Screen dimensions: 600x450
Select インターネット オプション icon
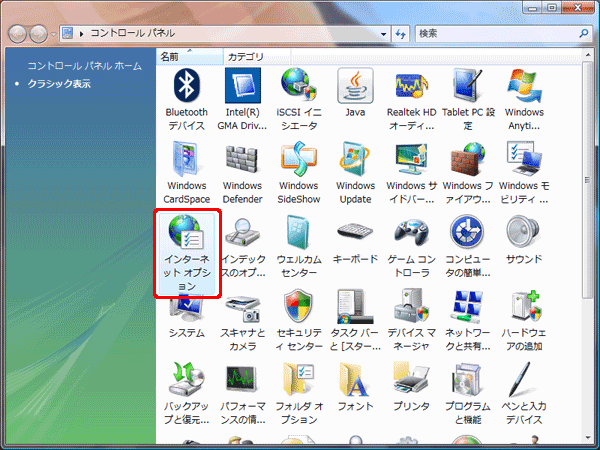pyautogui.click(x=187, y=253)
